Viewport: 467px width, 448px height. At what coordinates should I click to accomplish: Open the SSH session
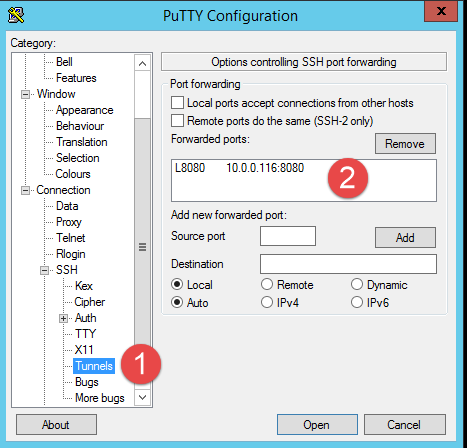pos(317,425)
